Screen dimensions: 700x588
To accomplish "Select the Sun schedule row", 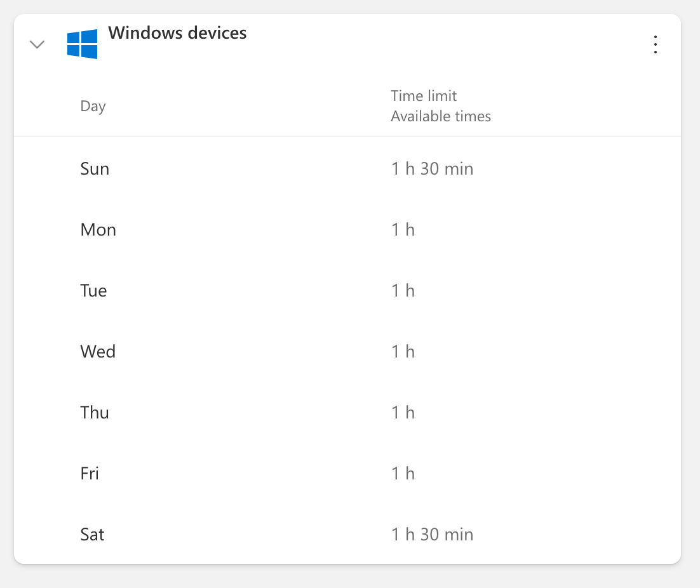I will pyautogui.click(x=95, y=169).
